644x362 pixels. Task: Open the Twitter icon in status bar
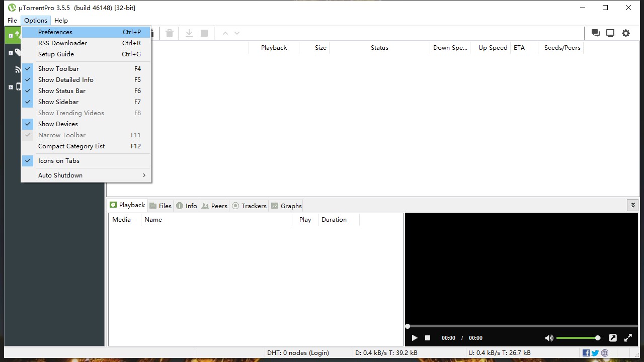point(595,353)
